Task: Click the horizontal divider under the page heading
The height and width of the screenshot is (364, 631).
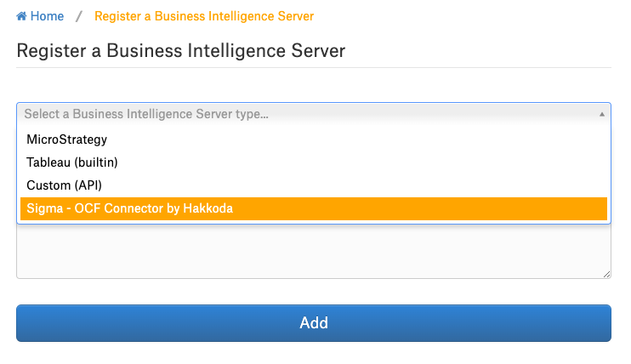Action: 314,68
